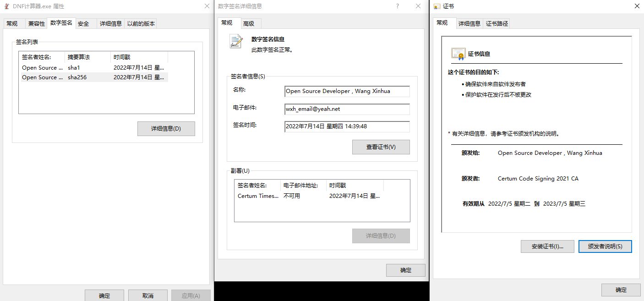Click the 安装证书 button
Screen dimensions: 644x301
coord(547,246)
